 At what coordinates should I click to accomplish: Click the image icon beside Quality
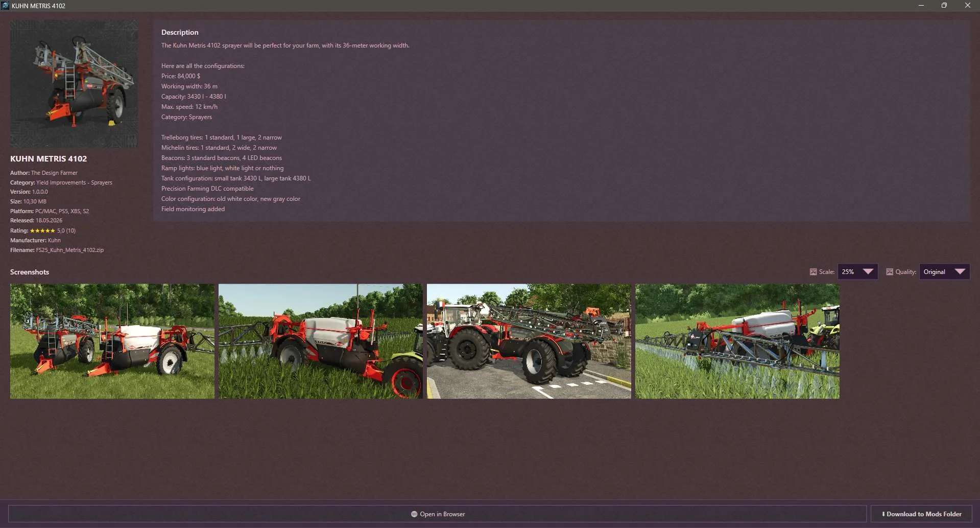coord(890,272)
